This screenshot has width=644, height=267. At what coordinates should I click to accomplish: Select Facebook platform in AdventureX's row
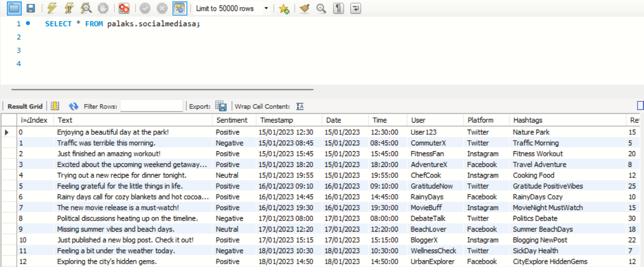[487, 165]
